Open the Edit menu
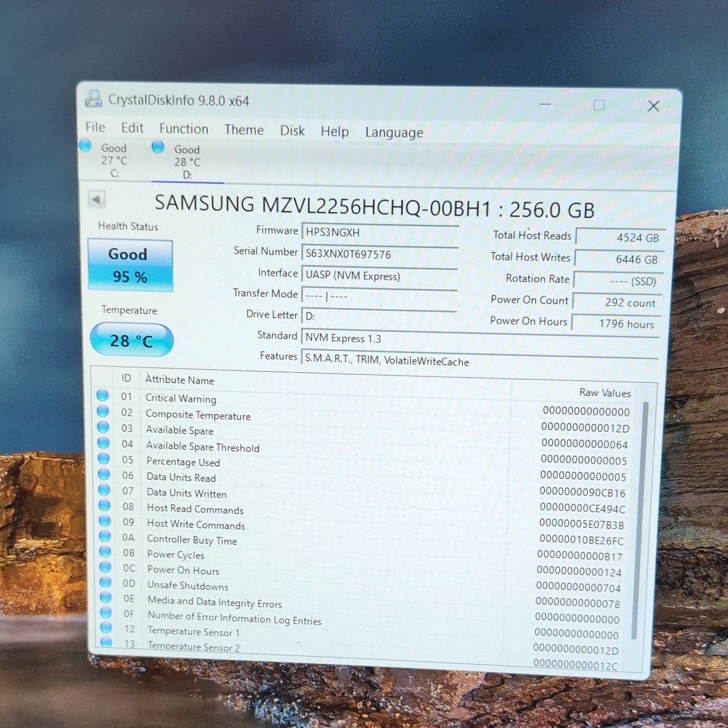The width and height of the screenshot is (728, 728). click(132, 128)
